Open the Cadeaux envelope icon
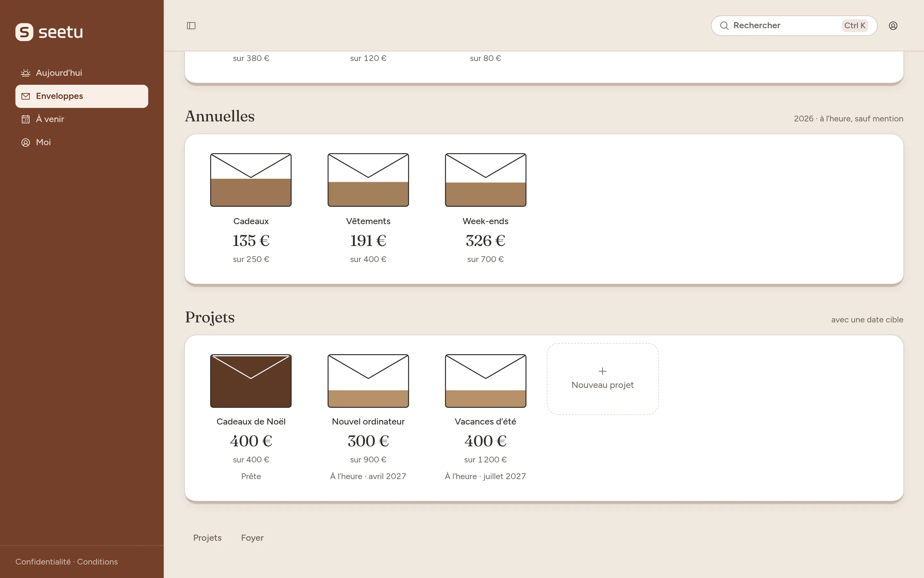 point(251,180)
